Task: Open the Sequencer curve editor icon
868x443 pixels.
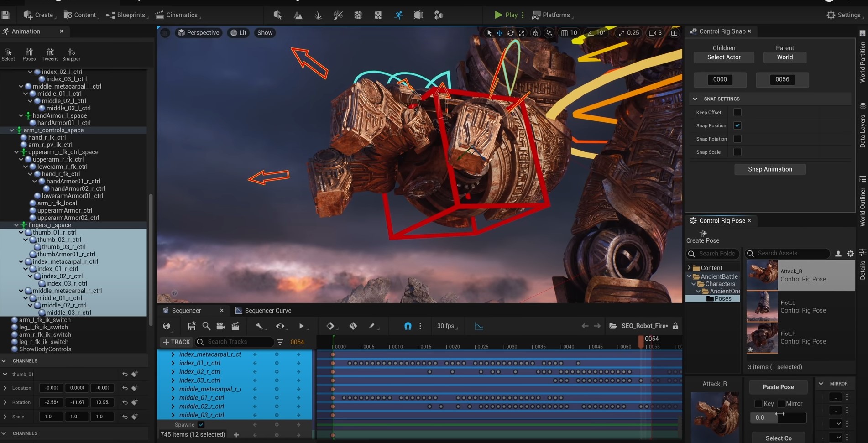Action: [479, 326]
